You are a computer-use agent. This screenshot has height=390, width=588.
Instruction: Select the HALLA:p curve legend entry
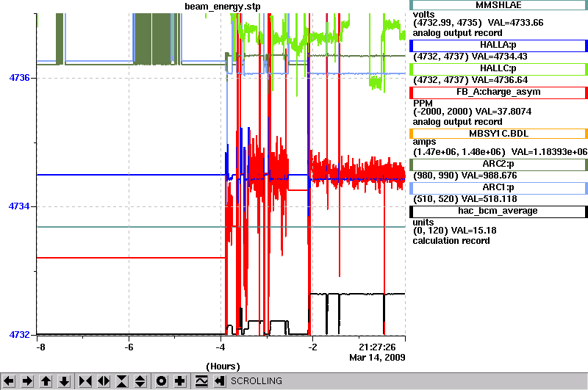[498, 46]
